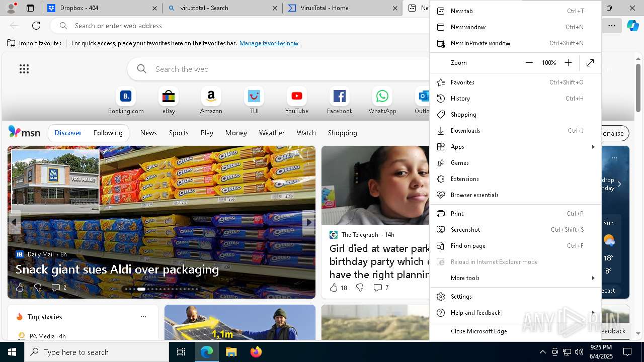
Task: Click Import favorites button
Action: coord(34,43)
